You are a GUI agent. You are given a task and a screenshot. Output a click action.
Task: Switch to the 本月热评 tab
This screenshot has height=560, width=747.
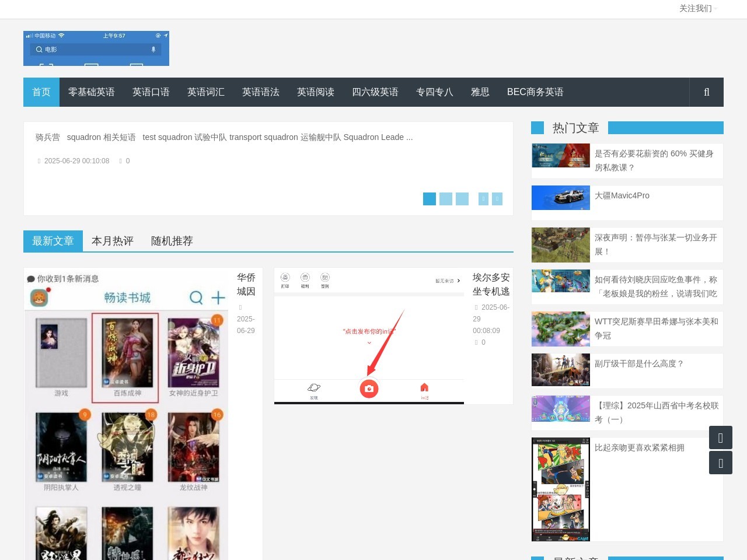pyautogui.click(x=113, y=241)
